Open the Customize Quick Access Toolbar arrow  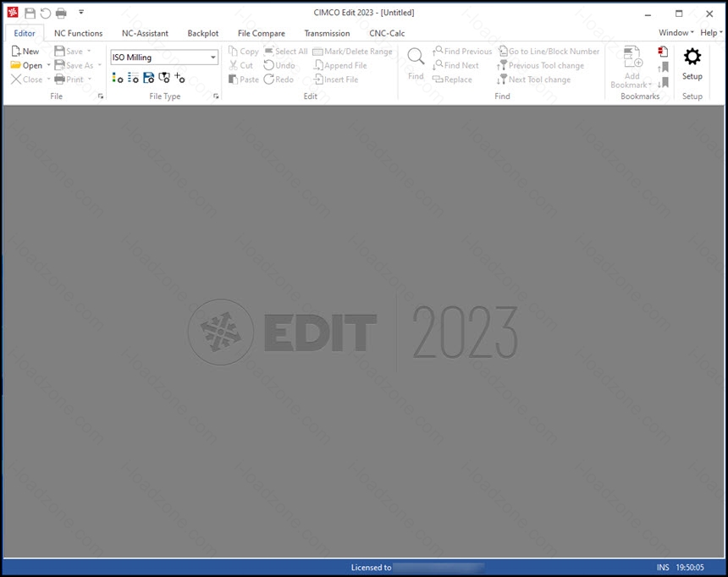pos(81,12)
